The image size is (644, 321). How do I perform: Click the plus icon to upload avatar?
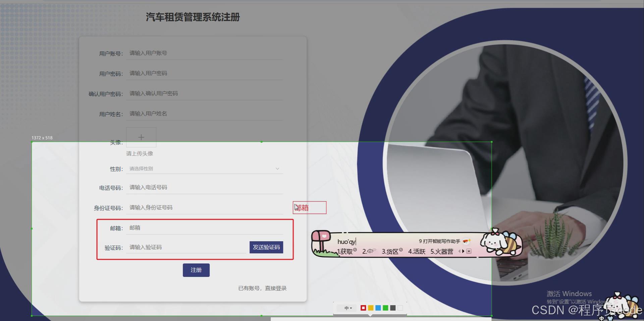tap(141, 137)
